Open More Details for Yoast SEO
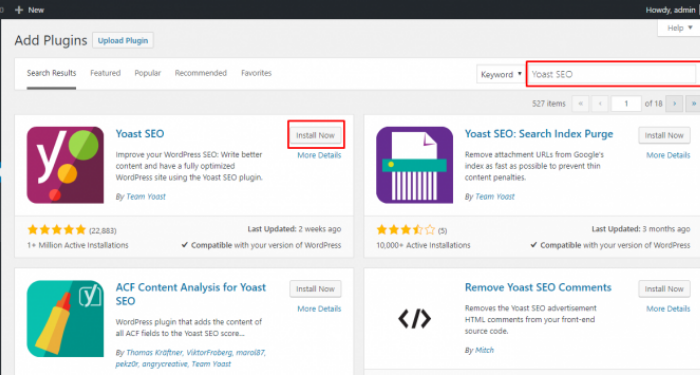The width and height of the screenshot is (700, 375). click(319, 155)
